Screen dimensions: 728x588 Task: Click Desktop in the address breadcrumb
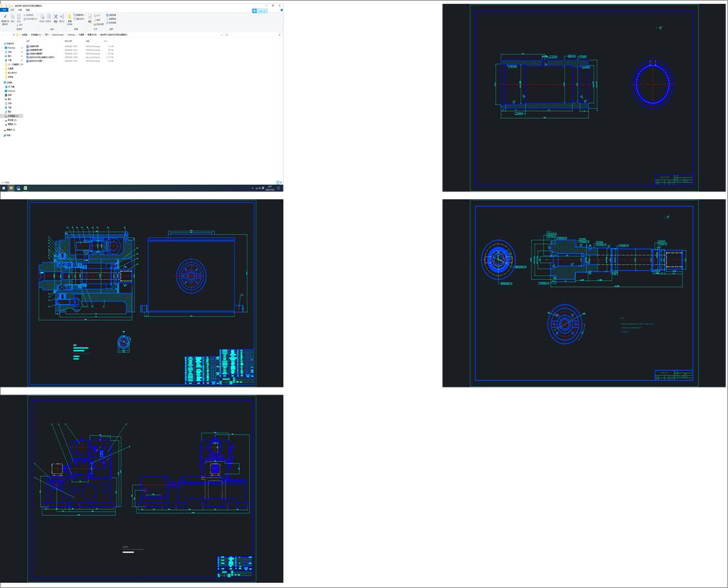(71, 35)
